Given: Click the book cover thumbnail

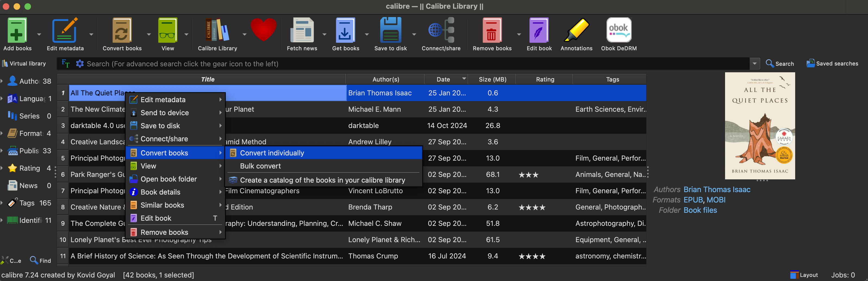Looking at the screenshot, I should pyautogui.click(x=760, y=126).
